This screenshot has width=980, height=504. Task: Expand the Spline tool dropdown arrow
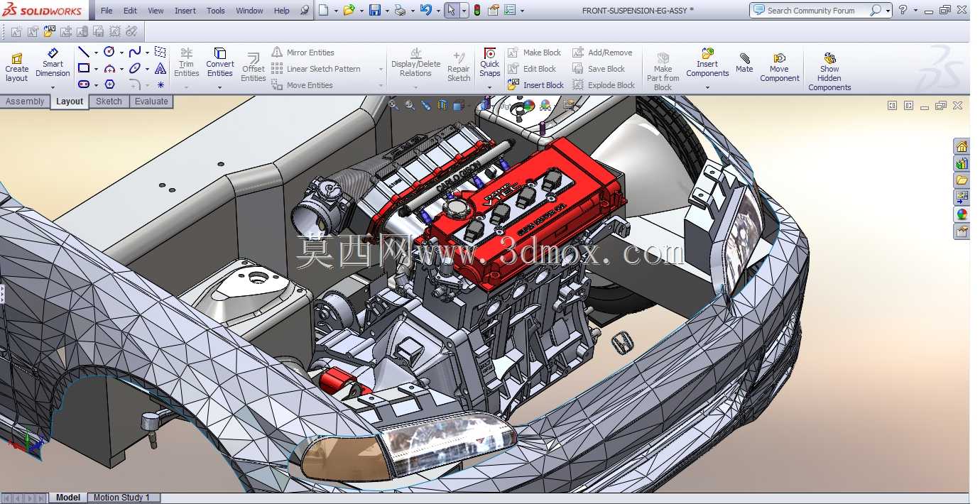(147, 53)
